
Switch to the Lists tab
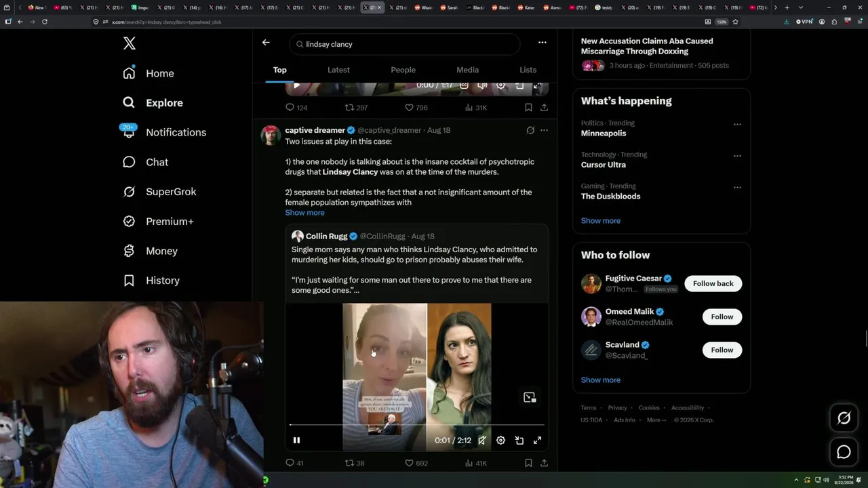[x=528, y=70]
